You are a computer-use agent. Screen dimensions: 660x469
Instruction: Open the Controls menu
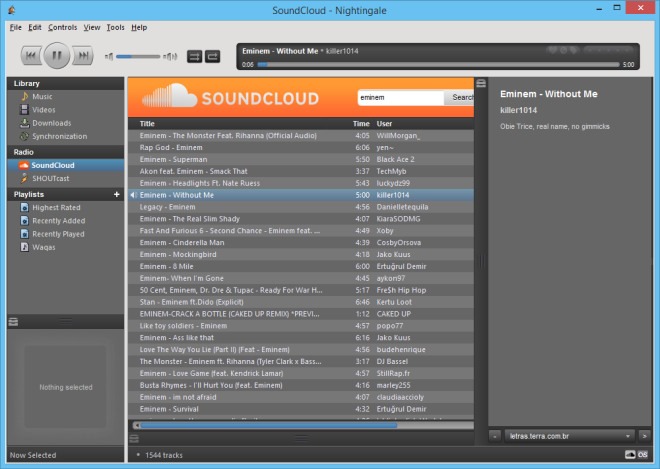tap(62, 27)
